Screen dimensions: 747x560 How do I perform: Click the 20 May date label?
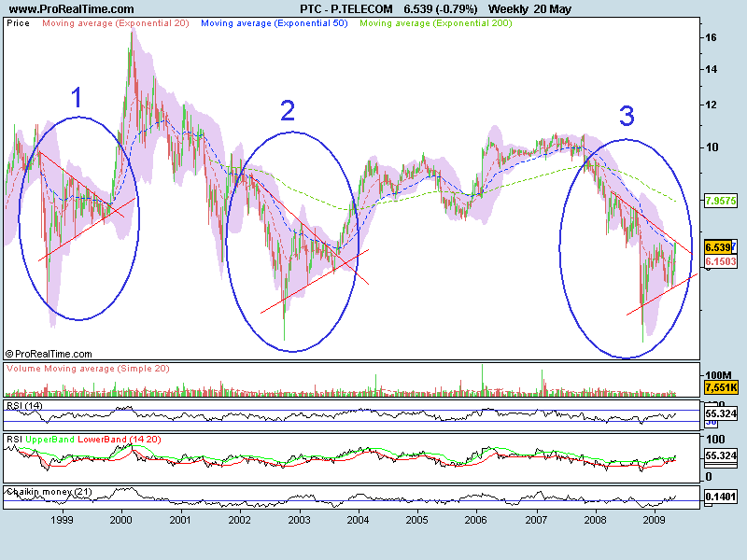point(553,9)
